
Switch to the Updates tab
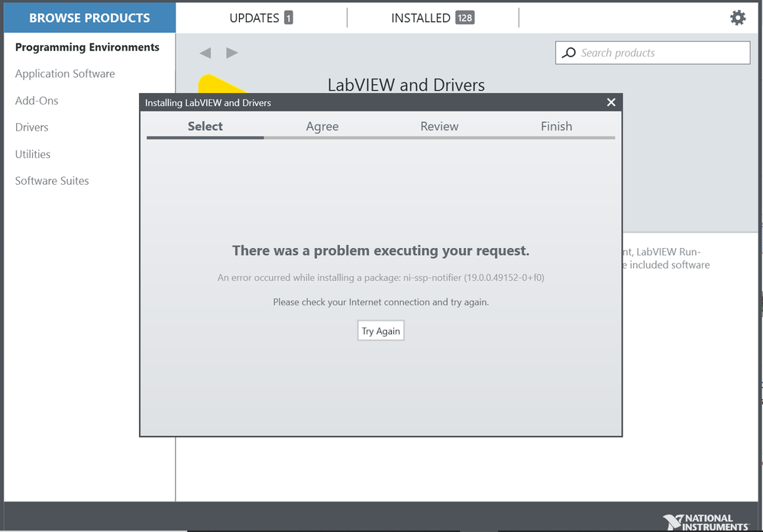pos(261,18)
